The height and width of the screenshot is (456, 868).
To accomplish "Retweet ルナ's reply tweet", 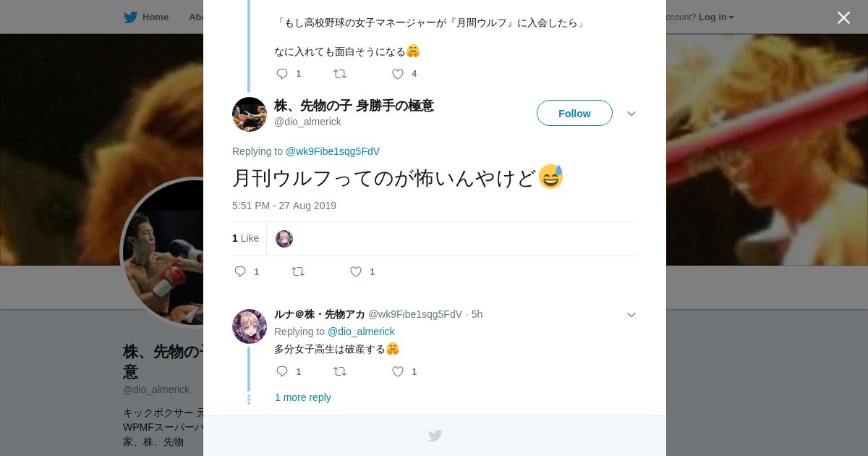I will (x=340, y=371).
